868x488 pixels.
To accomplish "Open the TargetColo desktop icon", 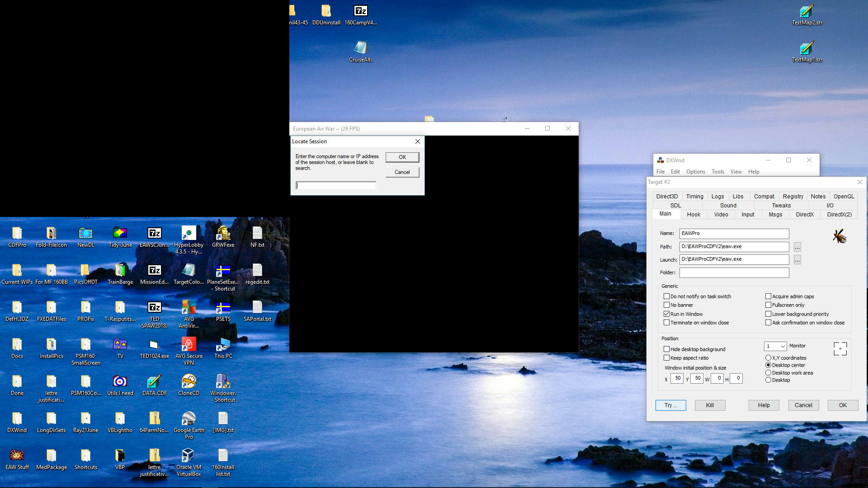I will pyautogui.click(x=189, y=274).
